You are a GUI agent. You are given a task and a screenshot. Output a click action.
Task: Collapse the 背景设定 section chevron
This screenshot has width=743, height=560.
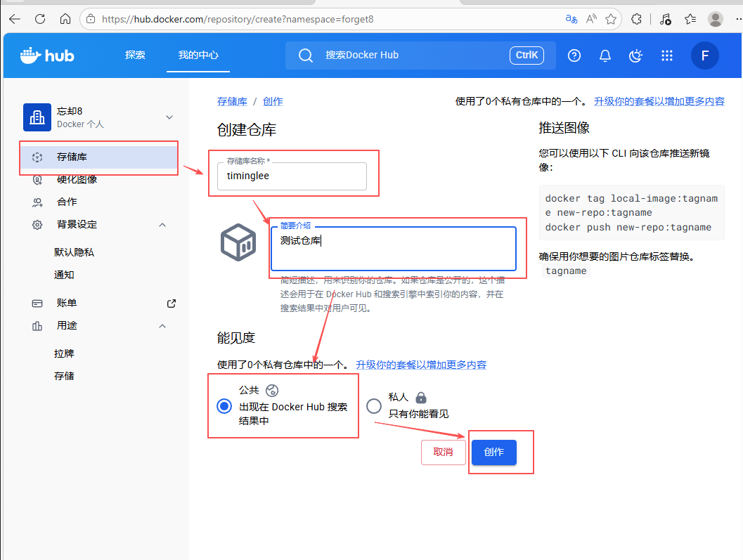tap(162, 225)
